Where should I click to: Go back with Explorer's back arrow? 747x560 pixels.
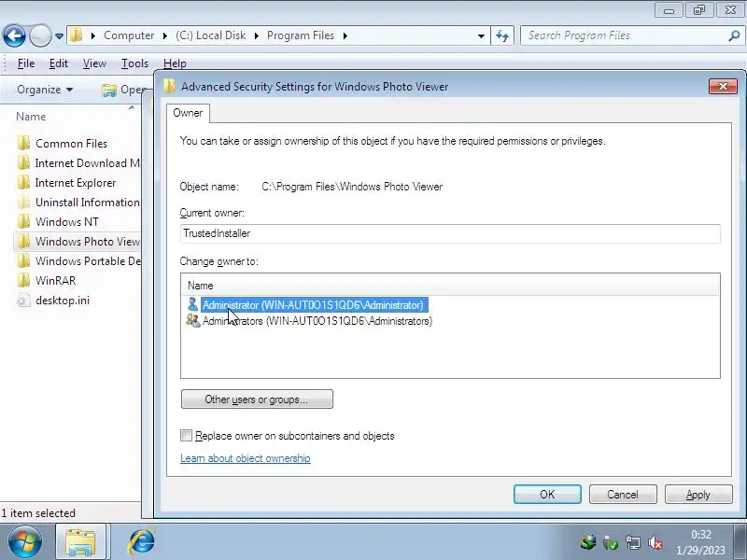pyautogui.click(x=14, y=35)
